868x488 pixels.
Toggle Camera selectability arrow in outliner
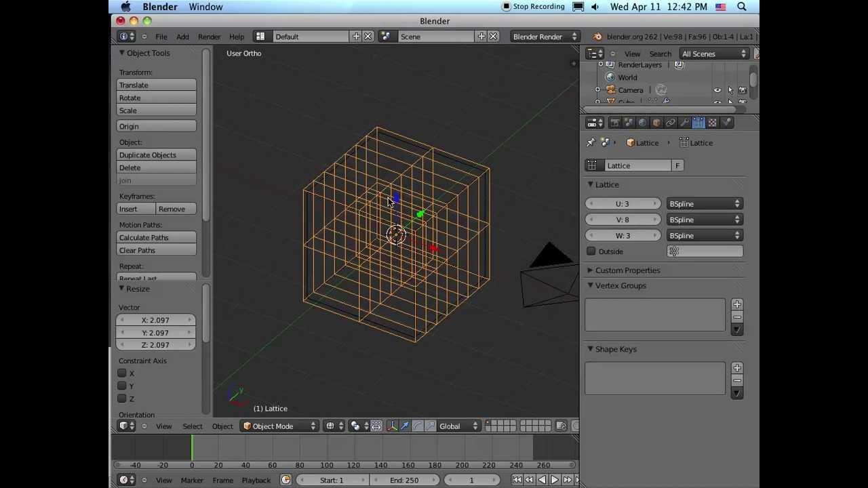click(x=730, y=90)
